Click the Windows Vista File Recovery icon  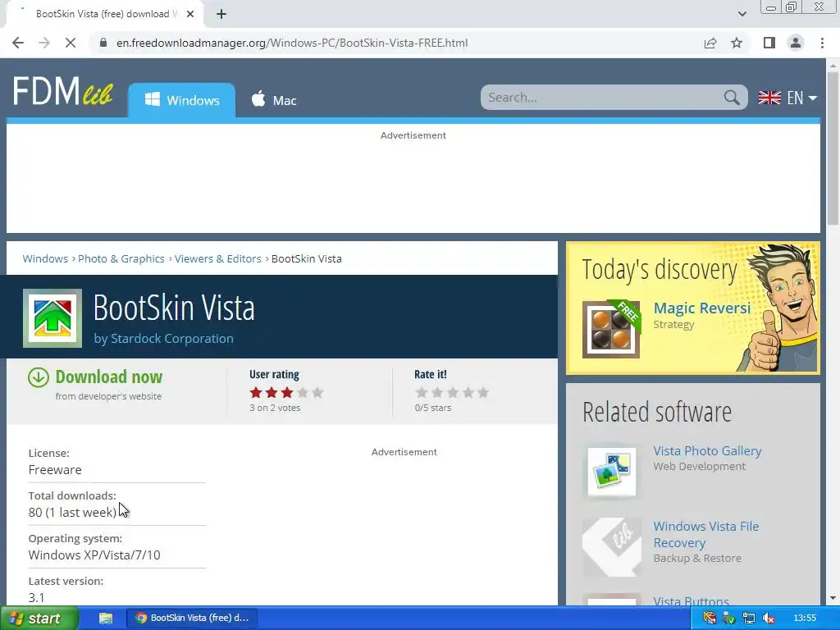pyautogui.click(x=612, y=547)
